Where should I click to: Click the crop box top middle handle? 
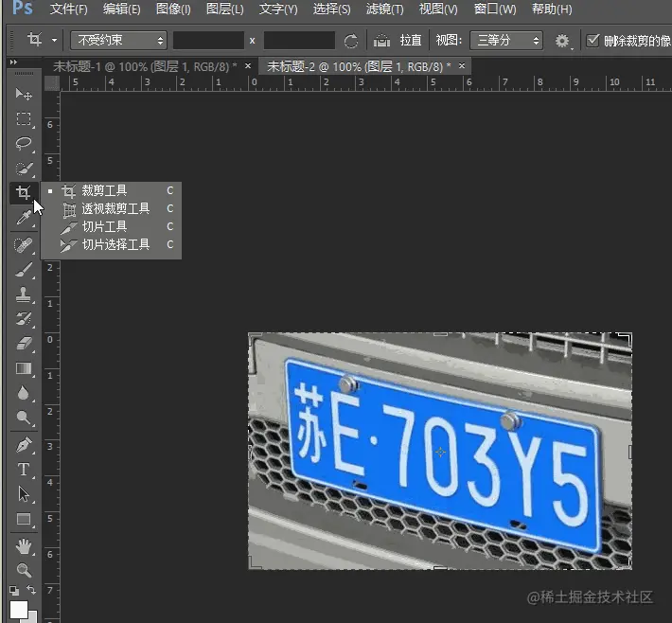click(440, 334)
